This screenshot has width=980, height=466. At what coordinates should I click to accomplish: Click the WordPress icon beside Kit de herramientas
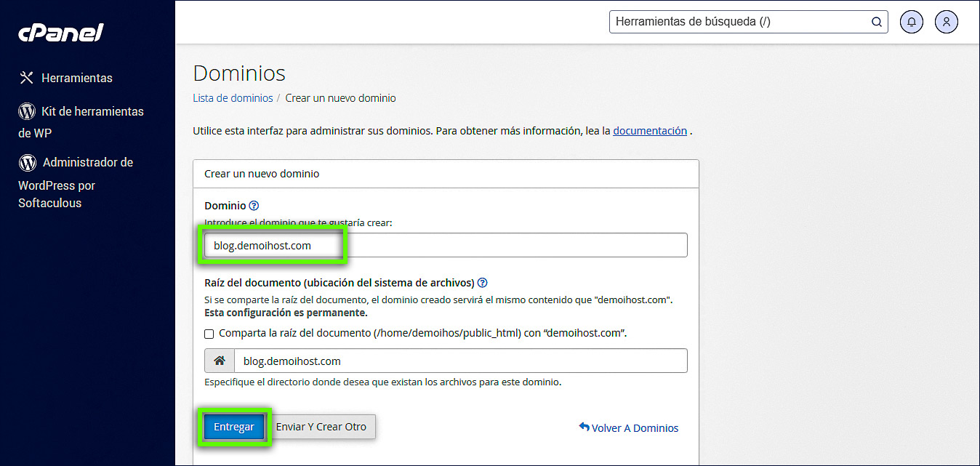(27, 111)
